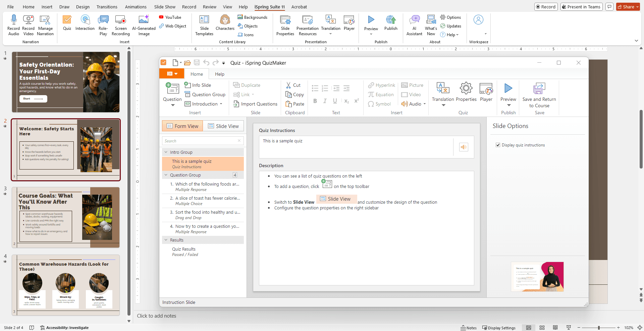Toggle bold text formatting
This screenshot has width=644, height=331.
pyautogui.click(x=315, y=101)
